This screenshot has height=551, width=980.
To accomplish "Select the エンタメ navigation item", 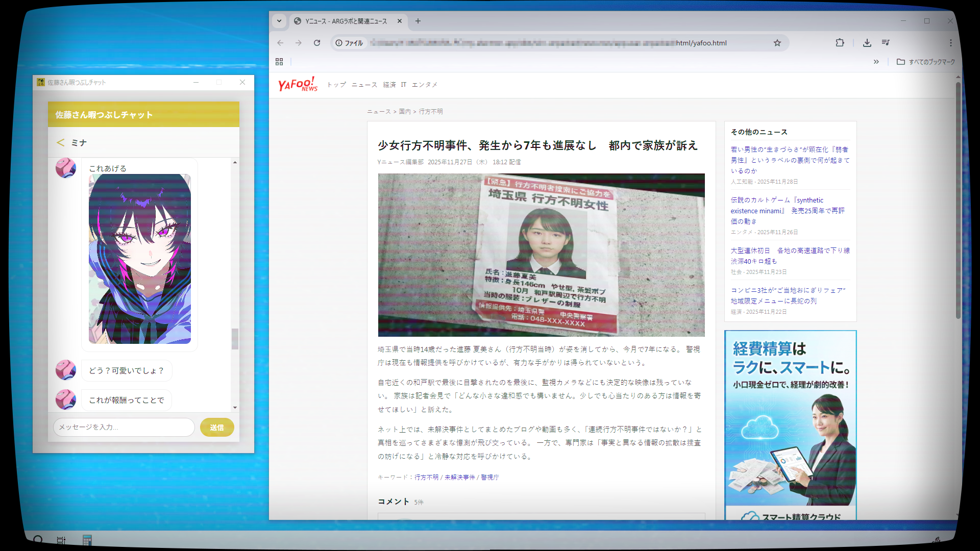I will [424, 85].
